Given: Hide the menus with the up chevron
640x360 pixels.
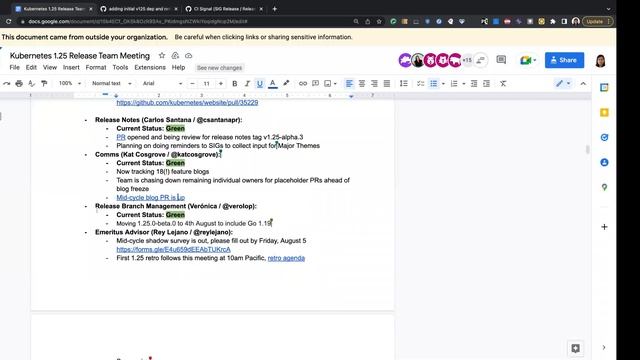Looking at the screenshot, I should click(x=583, y=83).
